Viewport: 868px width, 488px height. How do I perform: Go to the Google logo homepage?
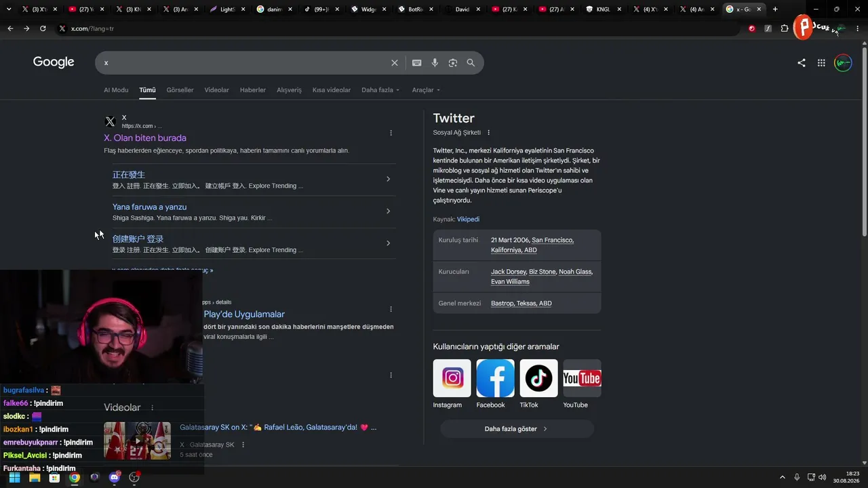click(x=54, y=62)
